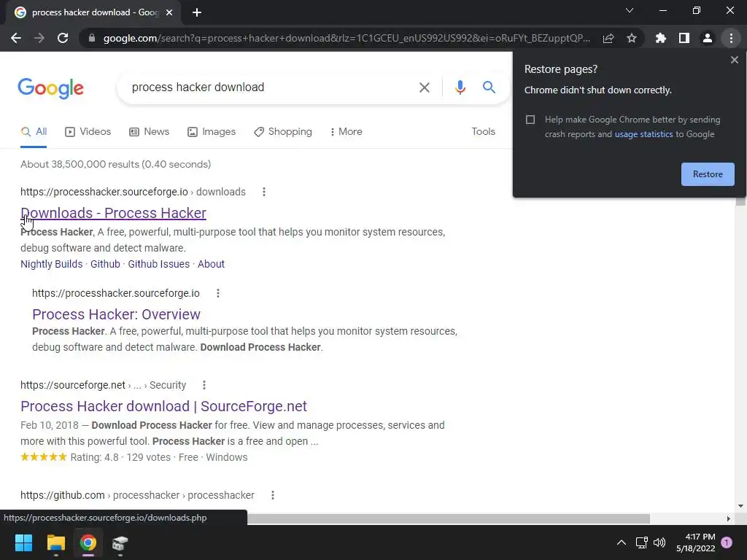
Task: Go back to the previous page
Action: 16,38
